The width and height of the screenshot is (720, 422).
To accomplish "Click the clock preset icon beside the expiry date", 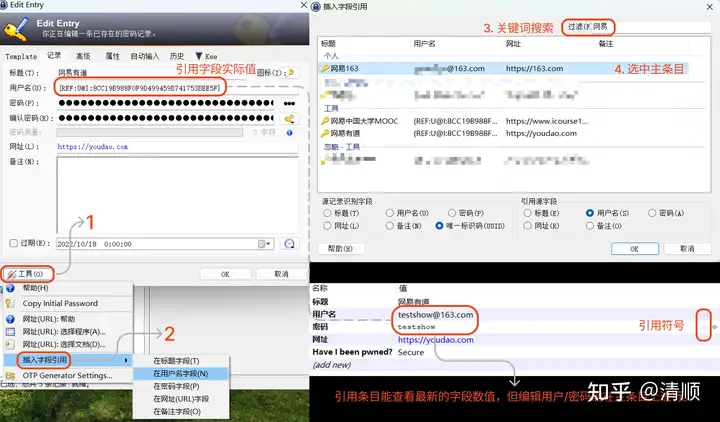I will 289,243.
